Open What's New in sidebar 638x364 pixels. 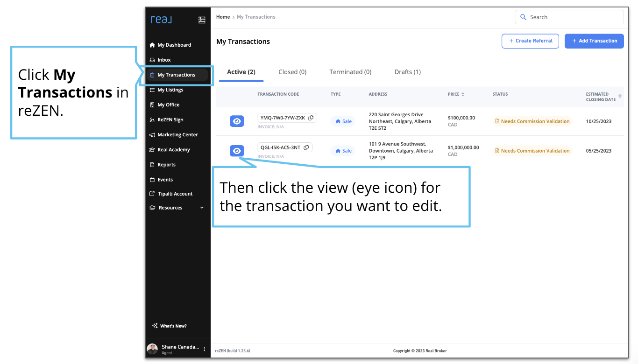pos(170,326)
